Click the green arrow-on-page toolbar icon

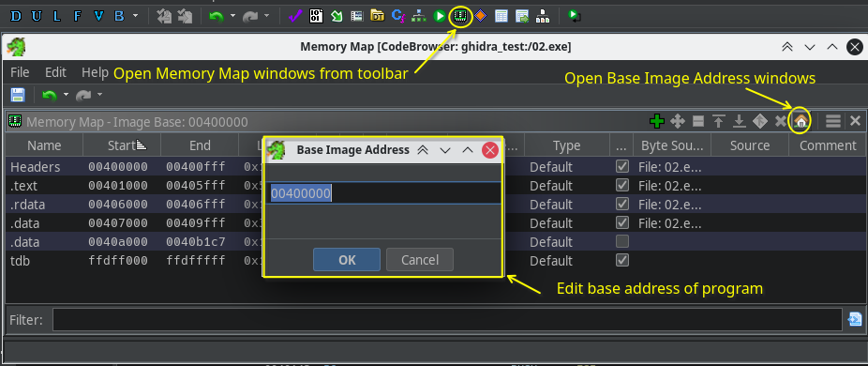pyautogui.click(x=336, y=16)
